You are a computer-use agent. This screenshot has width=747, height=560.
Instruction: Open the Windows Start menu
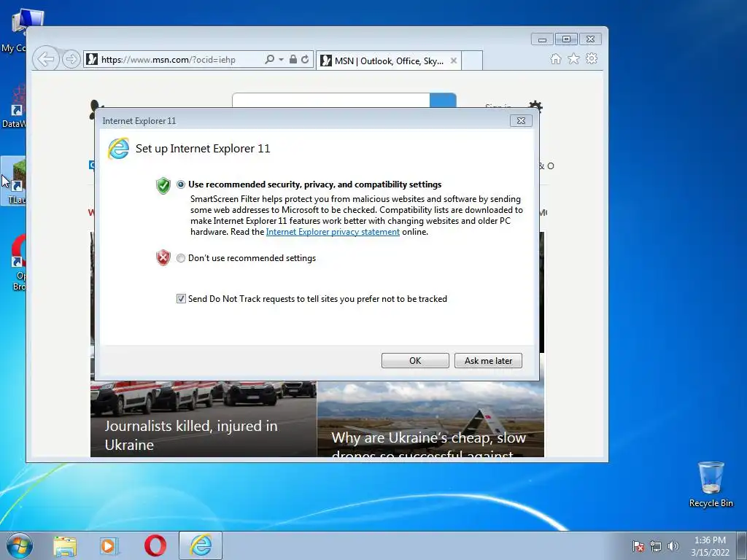(20, 545)
